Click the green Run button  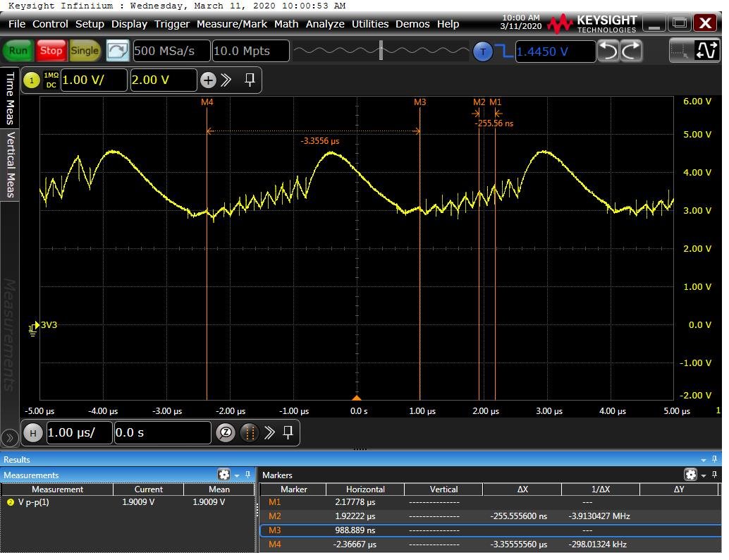[18, 51]
